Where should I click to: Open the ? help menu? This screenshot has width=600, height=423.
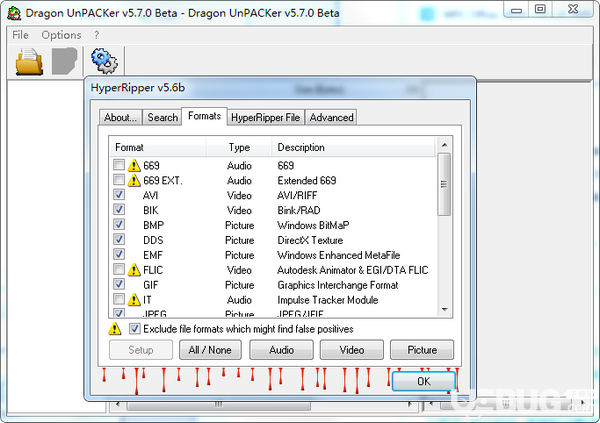(x=96, y=35)
